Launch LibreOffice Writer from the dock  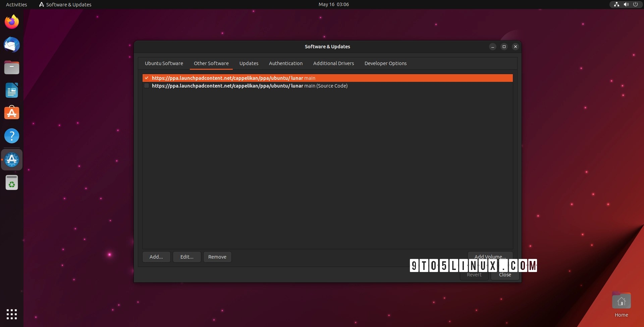(x=12, y=90)
